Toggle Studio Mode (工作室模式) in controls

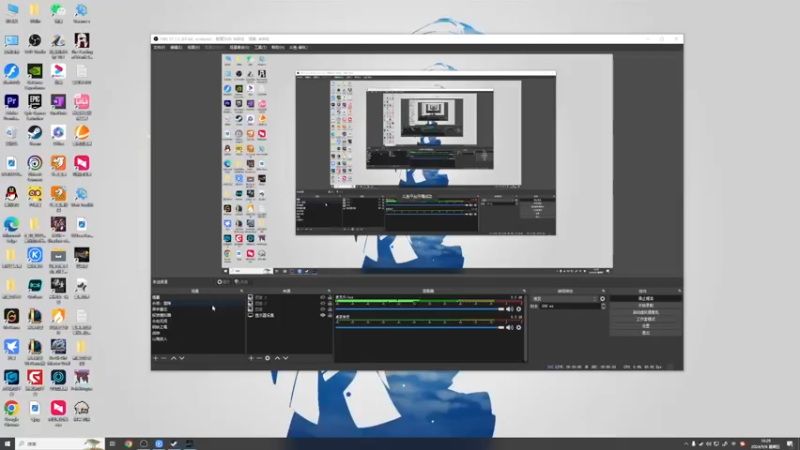coord(645,319)
